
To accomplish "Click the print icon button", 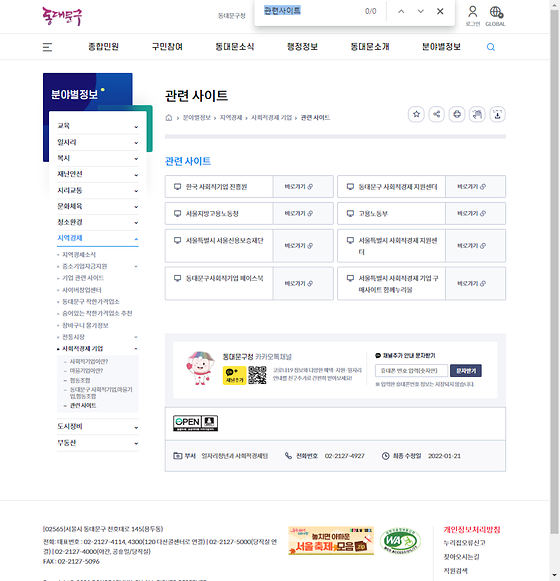I will pos(457,114).
